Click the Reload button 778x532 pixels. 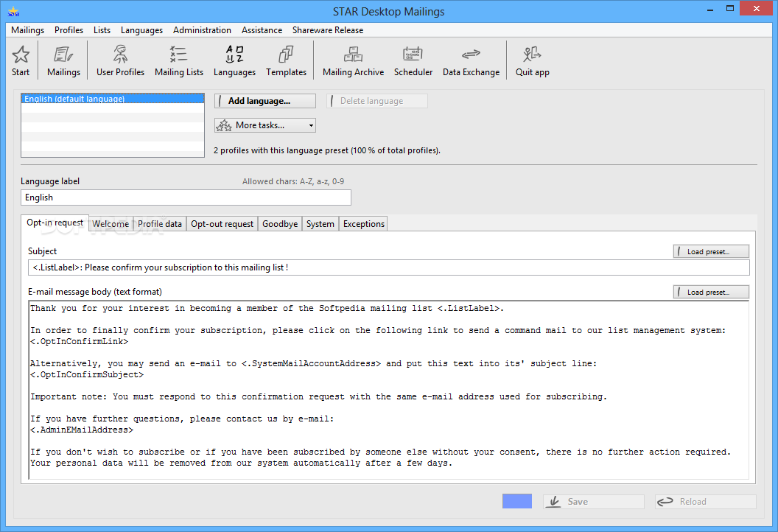pyautogui.click(x=706, y=502)
